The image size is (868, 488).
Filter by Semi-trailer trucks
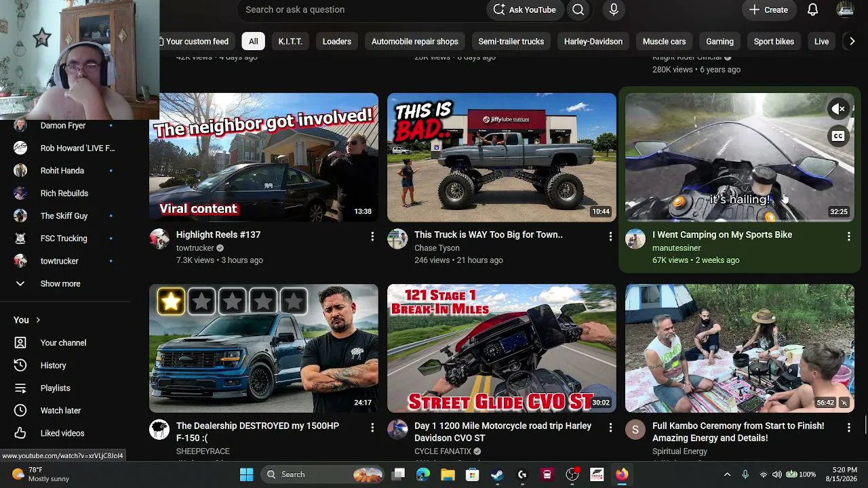[x=511, y=41]
